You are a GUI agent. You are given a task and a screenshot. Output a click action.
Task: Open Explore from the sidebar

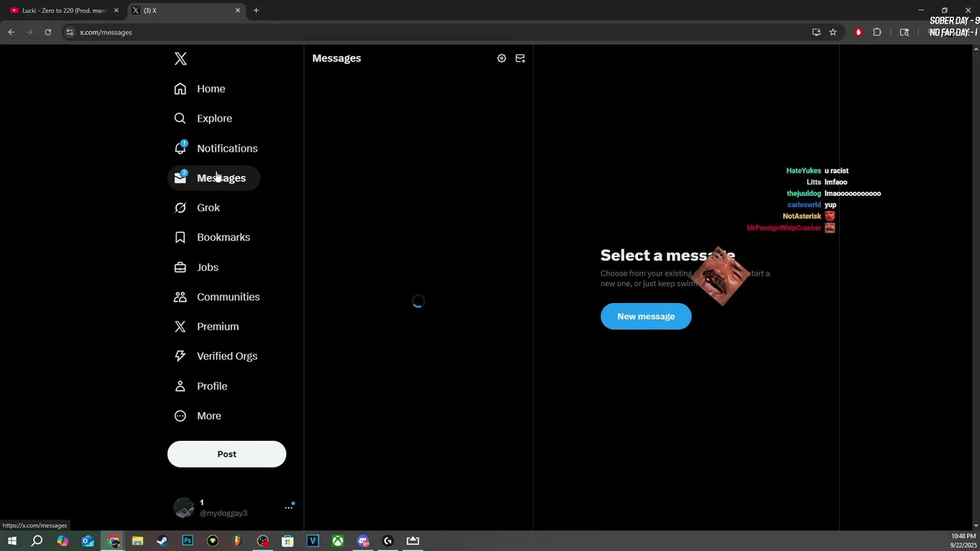tap(203, 119)
